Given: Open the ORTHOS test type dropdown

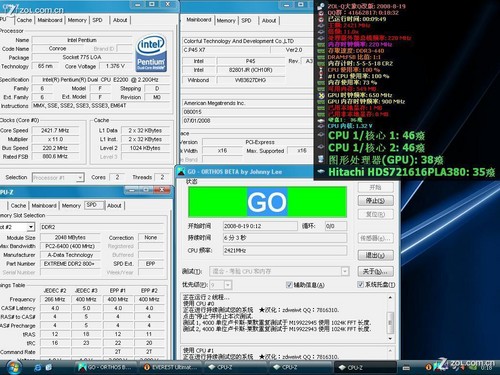Looking at the screenshot, I should tap(345, 271).
